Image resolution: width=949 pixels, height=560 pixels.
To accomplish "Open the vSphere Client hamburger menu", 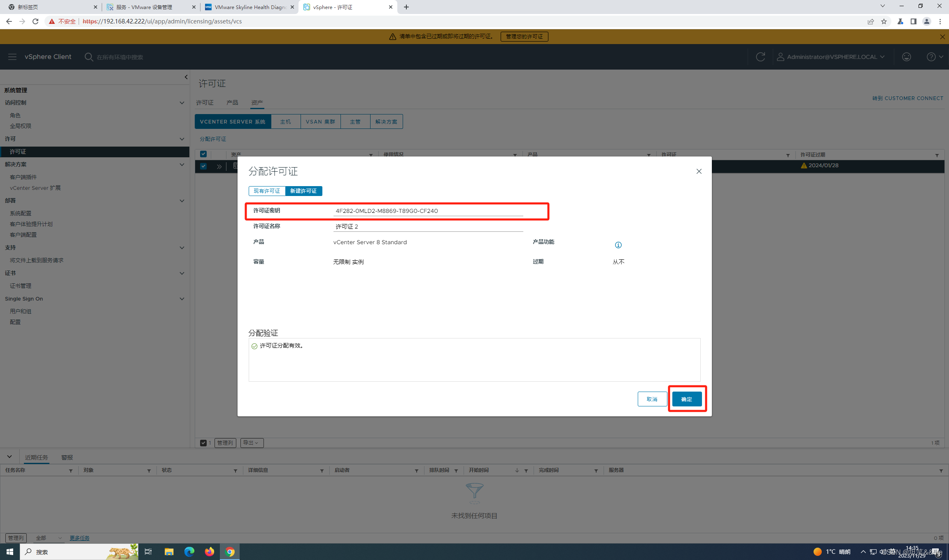I will (12, 57).
